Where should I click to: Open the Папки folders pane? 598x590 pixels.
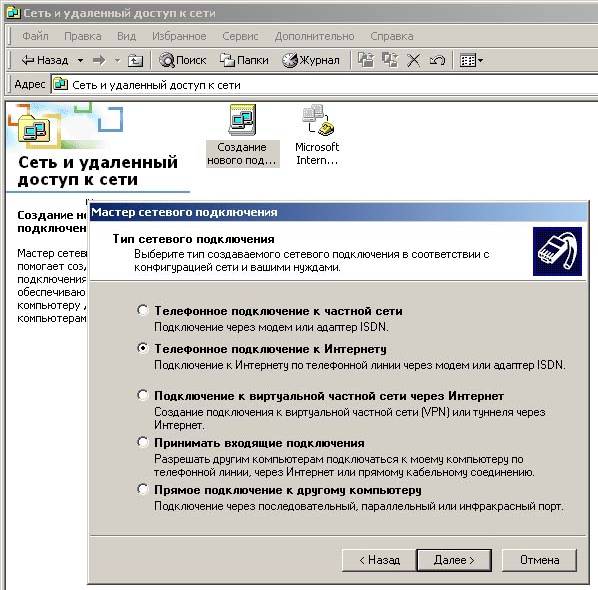(x=244, y=60)
